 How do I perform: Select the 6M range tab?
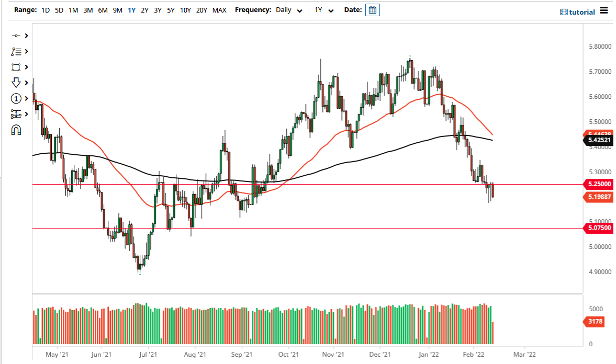pyautogui.click(x=103, y=9)
